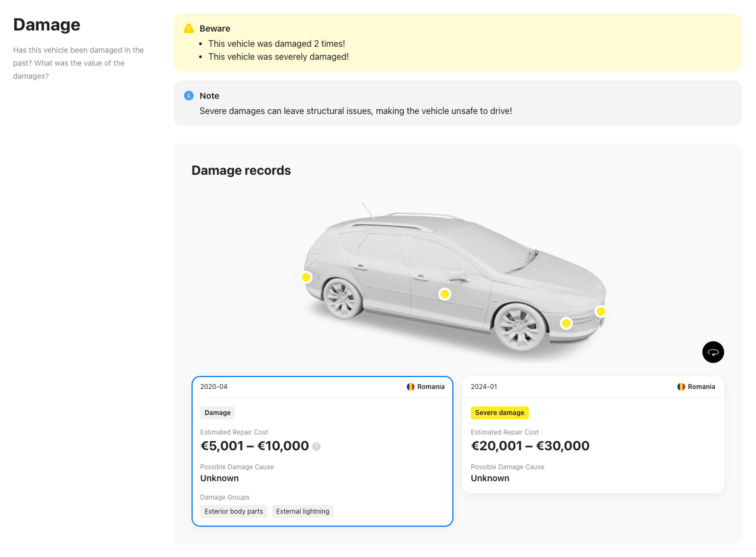The width and height of the screenshot is (756, 557).
Task: Click the €20,001 – €30,000 repair cost
Action: click(x=530, y=446)
